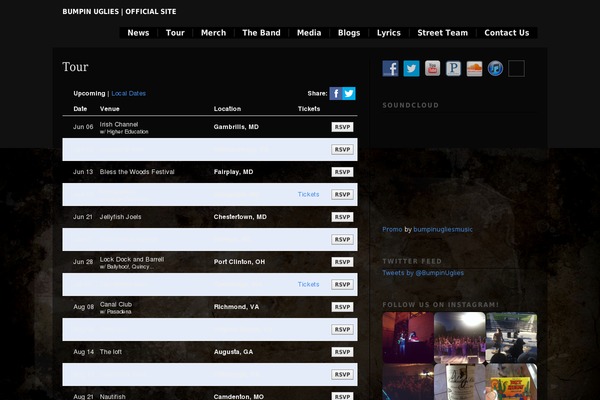600x400 pixels.
Task: Open the Blogs menu item
Action: 349,33
